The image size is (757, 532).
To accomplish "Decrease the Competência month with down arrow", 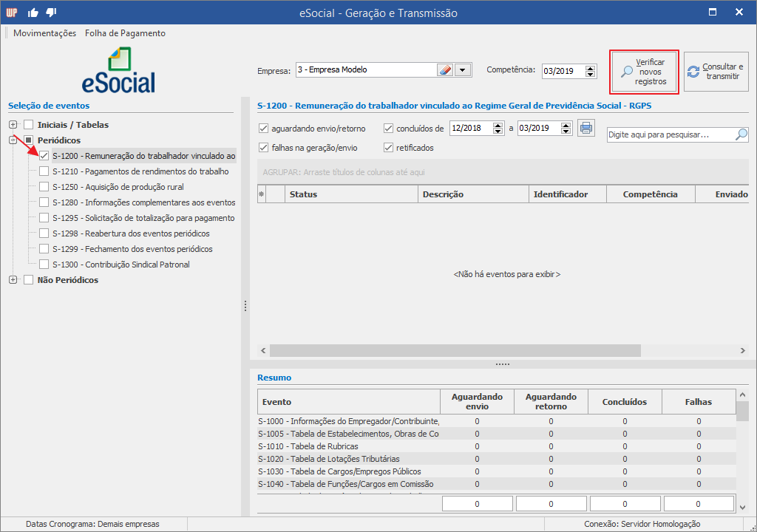I will pos(590,74).
